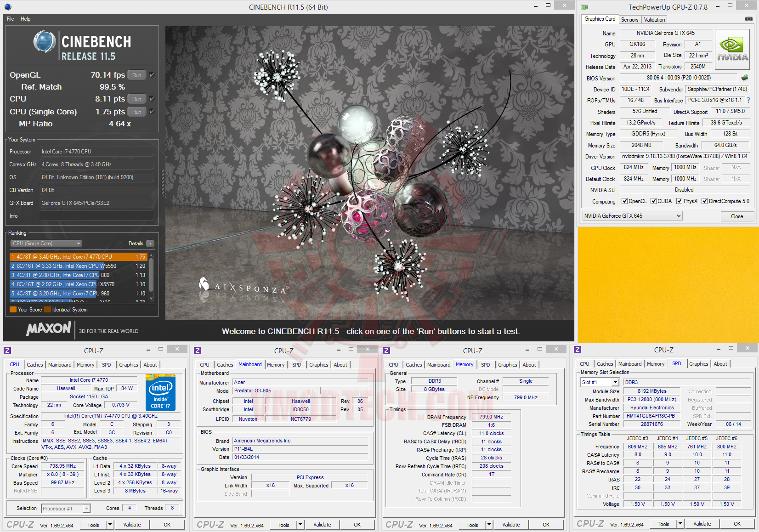Expand Tools arrow in CPU-Z Memory window
Viewport: 759px width, 532px height.
489,525
